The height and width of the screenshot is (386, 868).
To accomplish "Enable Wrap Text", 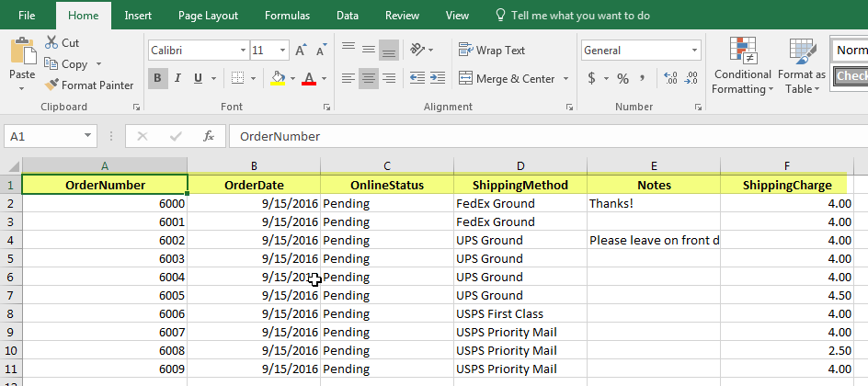I will tap(492, 51).
